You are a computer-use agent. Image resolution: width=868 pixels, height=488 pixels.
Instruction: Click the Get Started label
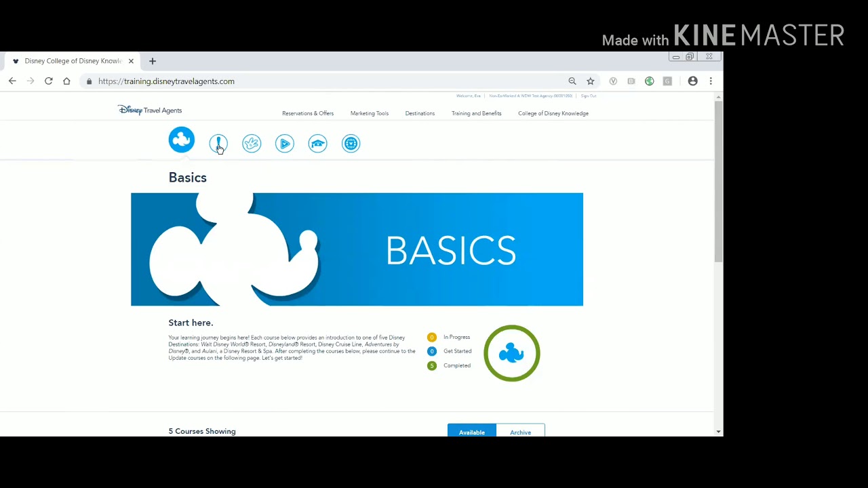458,351
